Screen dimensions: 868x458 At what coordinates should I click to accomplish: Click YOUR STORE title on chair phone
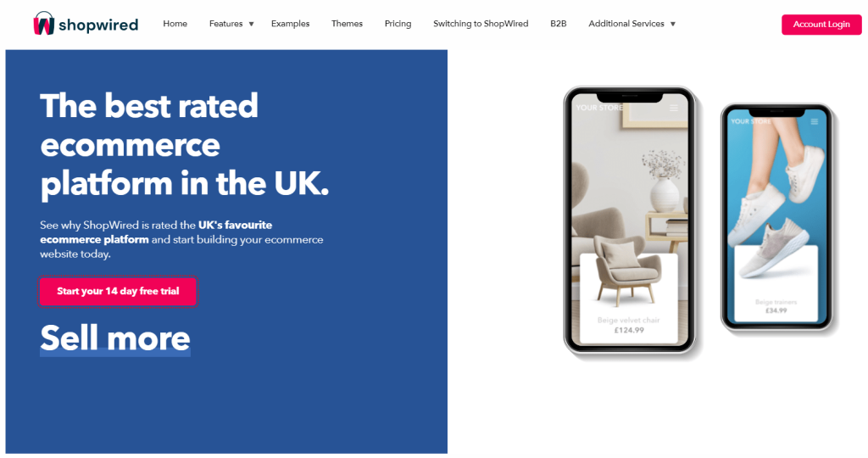pyautogui.click(x=599, y=108)
